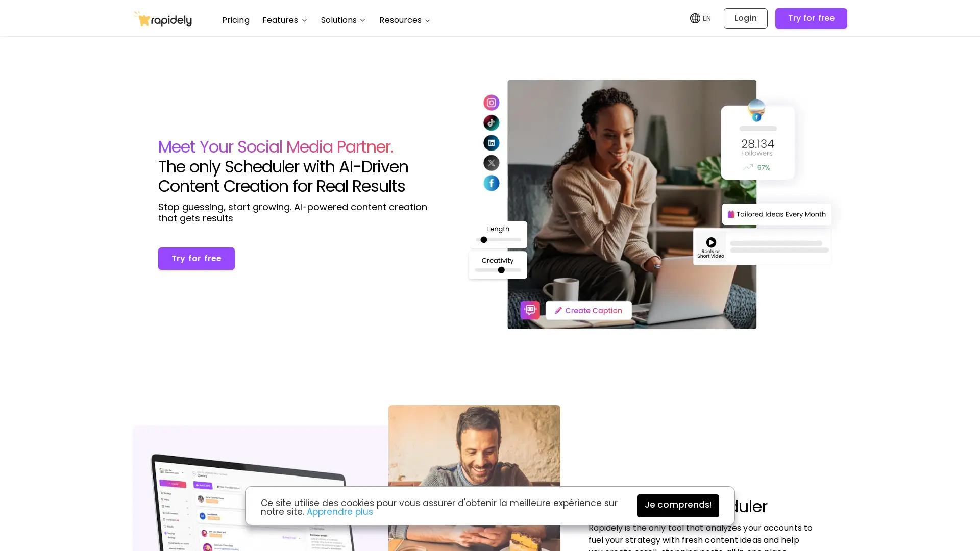Accept cookies with Je comprends! button

click(678, 505)
